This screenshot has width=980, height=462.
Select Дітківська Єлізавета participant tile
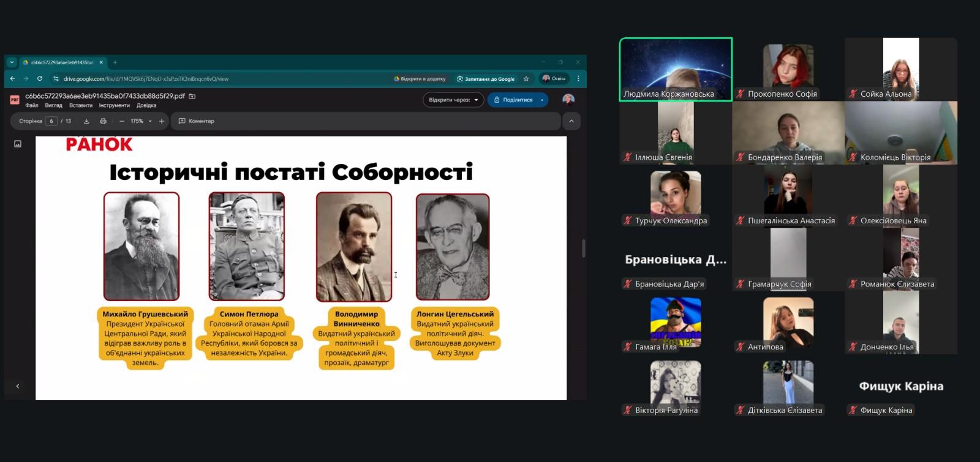788,386
